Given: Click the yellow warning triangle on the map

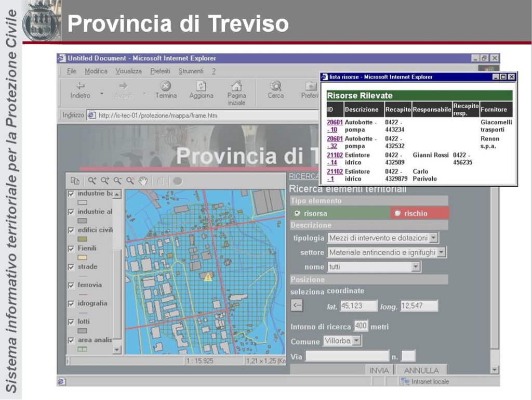Looking at the screenshot, I should 208,277.
